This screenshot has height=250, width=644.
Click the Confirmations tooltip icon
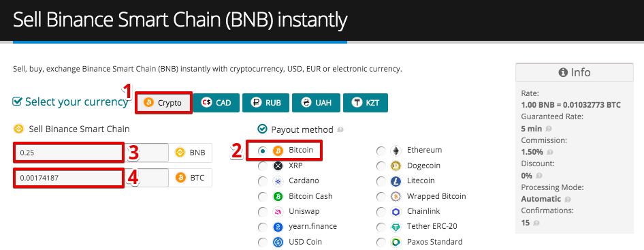(x=536, y=223)
